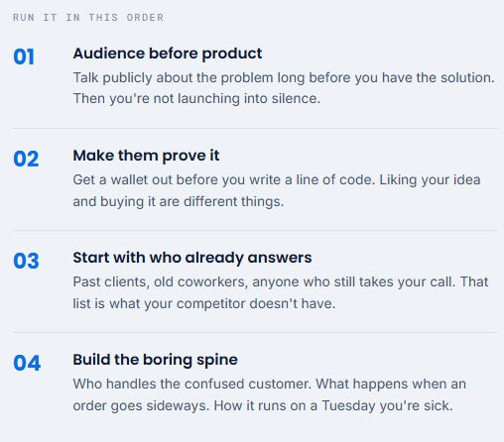This screenshot has height=442, width=504.
Task: Click 'order goes sideways' description line
Action: 263,405
